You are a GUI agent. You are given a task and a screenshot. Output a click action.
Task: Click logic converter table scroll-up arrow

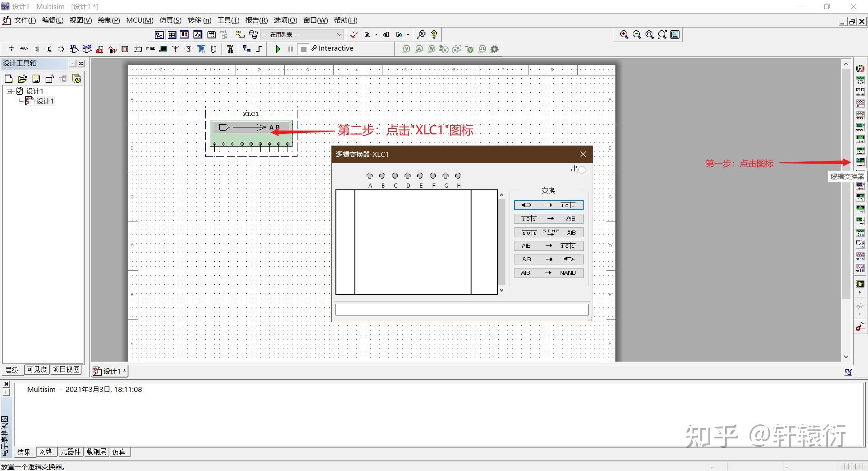(x=501, y=194)
